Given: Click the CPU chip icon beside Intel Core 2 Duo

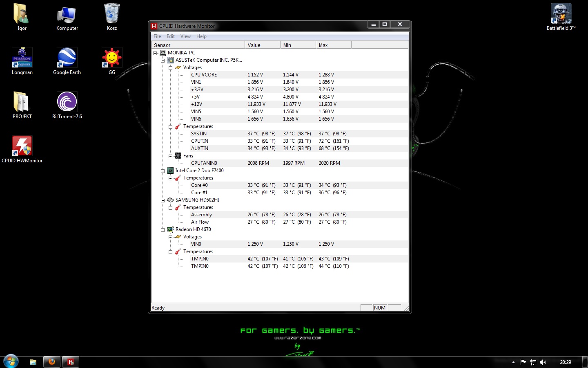Looking at the screenshot, I should (170, 171).
